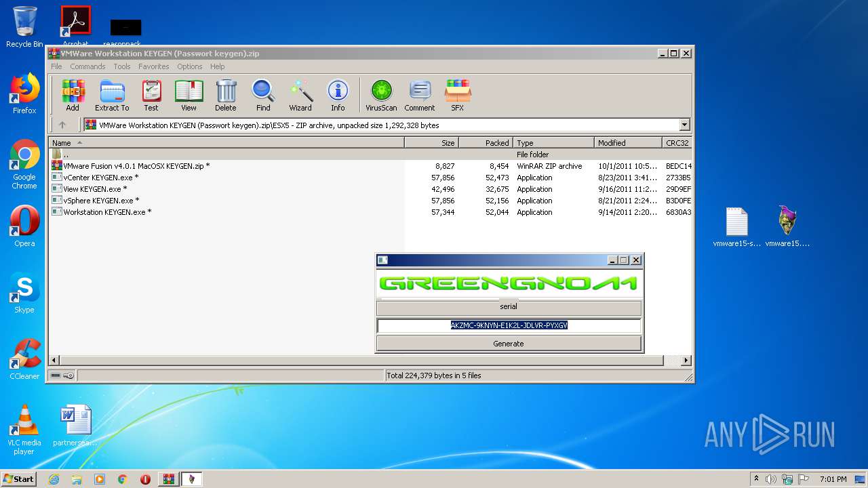Select VMware Fusion v4.0.1 MacOSX KEYGEN.zip

(x=370, y=166)
